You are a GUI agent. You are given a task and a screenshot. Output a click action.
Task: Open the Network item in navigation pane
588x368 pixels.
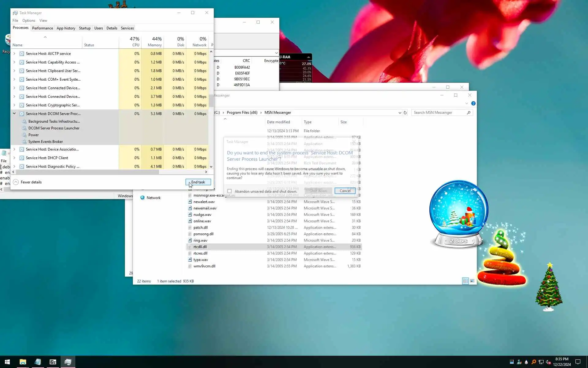tap(153, 198)
